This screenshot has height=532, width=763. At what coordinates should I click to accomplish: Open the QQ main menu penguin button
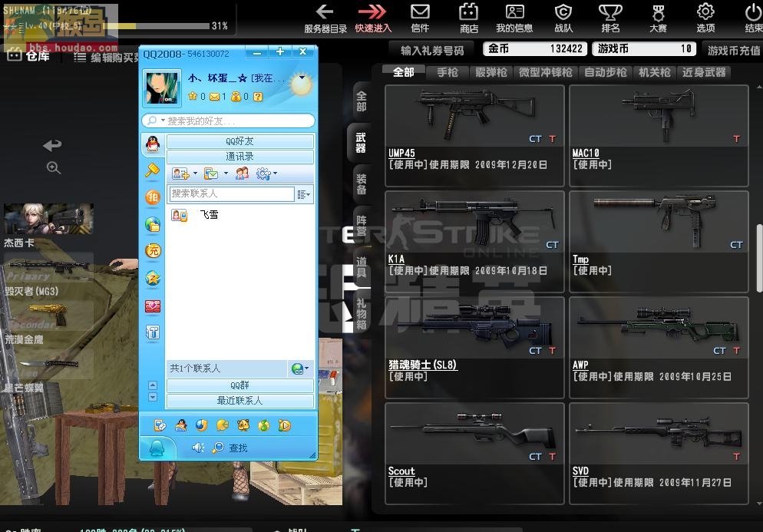157,448
